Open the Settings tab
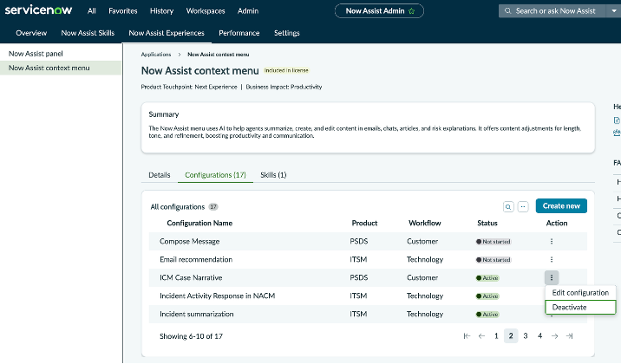Image resolution: width=621 pixels, height=364 pixels. 287,33
